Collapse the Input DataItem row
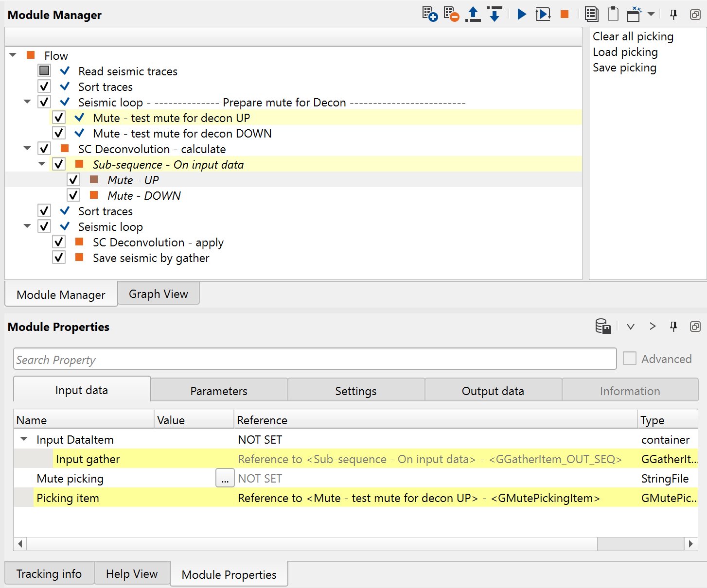The height and width of the screenshot is (588, 707). pyautogui.click(x=24, y=439)
